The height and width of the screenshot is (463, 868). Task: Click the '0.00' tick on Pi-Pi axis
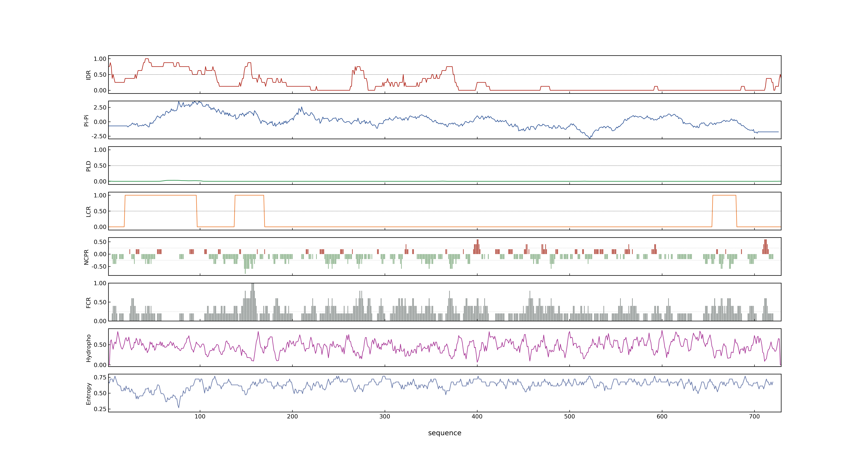[100, 122]
